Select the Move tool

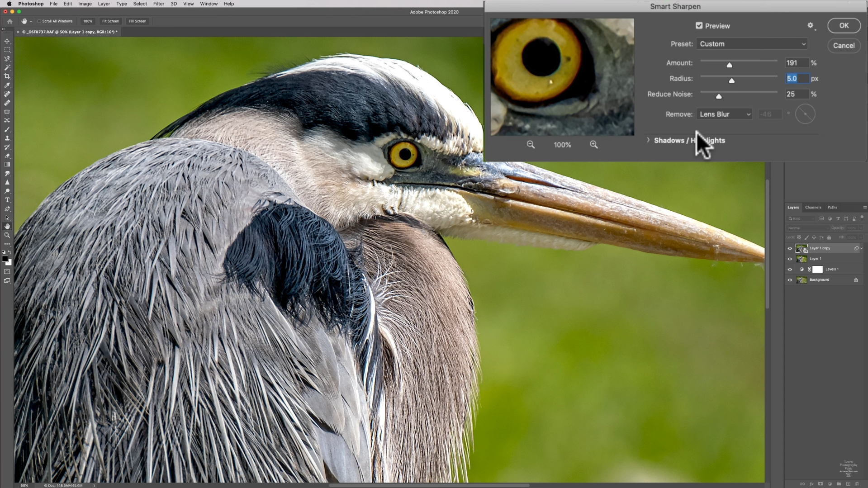[x=7, y=42]
